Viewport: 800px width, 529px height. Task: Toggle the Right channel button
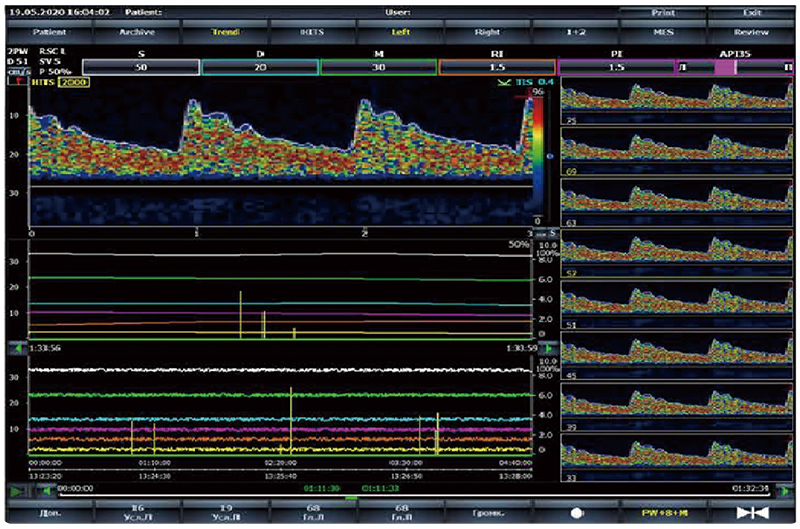488,32
